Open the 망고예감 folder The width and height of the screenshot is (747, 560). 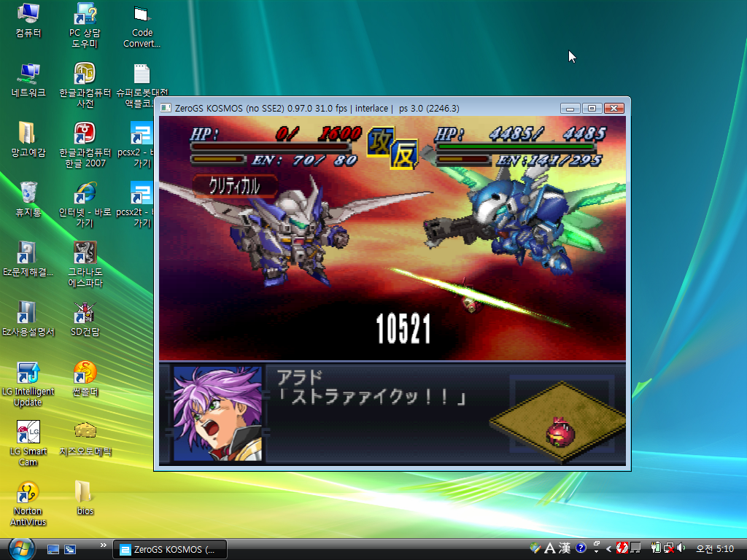click(x=28, y=140)
